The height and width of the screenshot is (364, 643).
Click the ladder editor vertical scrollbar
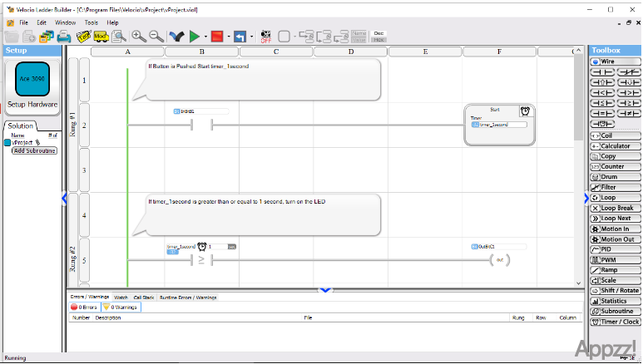[578, 166]
